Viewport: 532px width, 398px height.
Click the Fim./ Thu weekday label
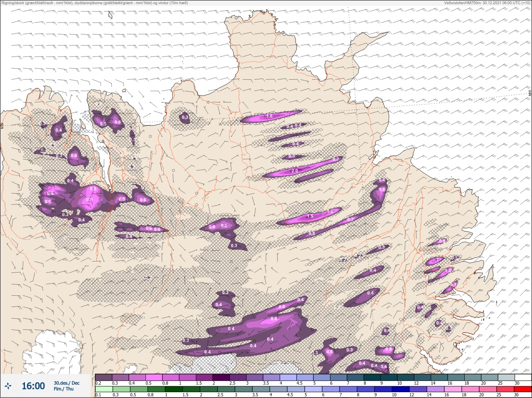click(64, 389)
